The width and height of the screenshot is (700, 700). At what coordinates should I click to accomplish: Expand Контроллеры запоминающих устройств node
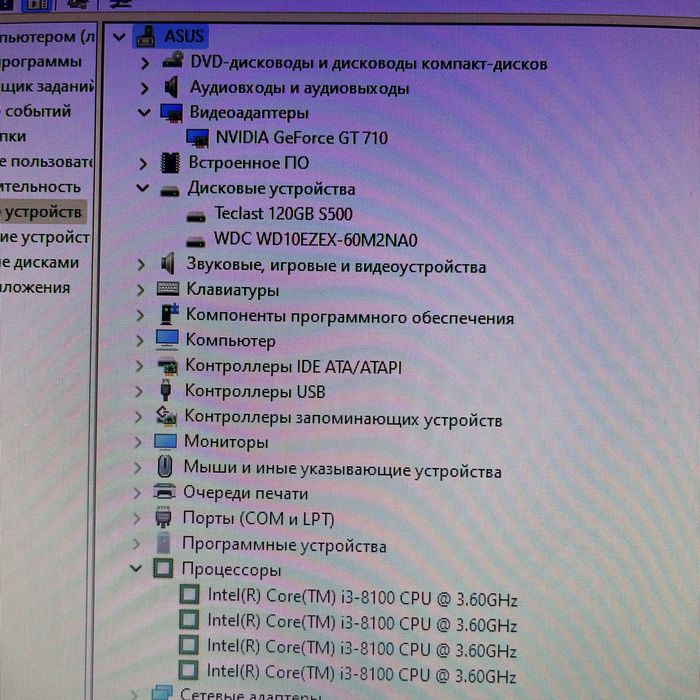pos(138,417)
